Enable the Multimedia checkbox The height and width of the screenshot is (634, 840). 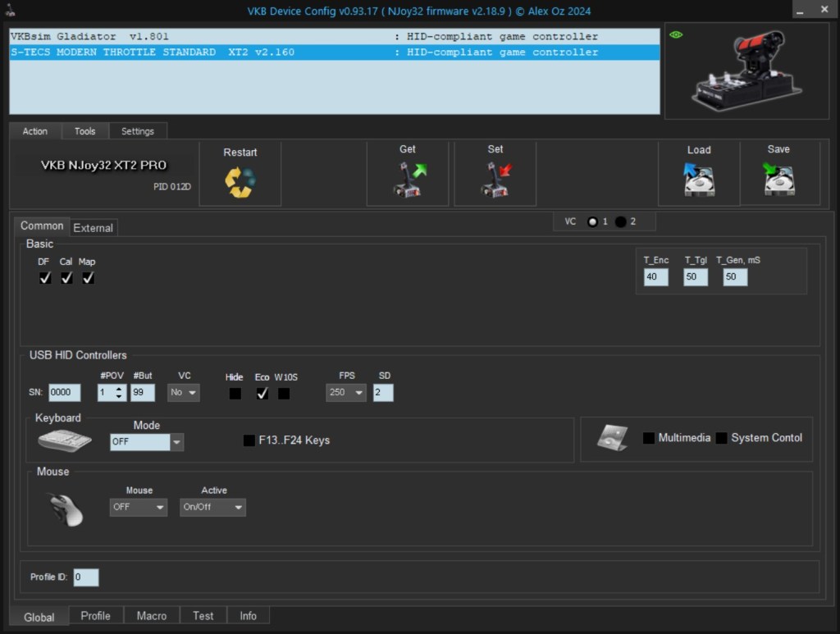point(649,438)
